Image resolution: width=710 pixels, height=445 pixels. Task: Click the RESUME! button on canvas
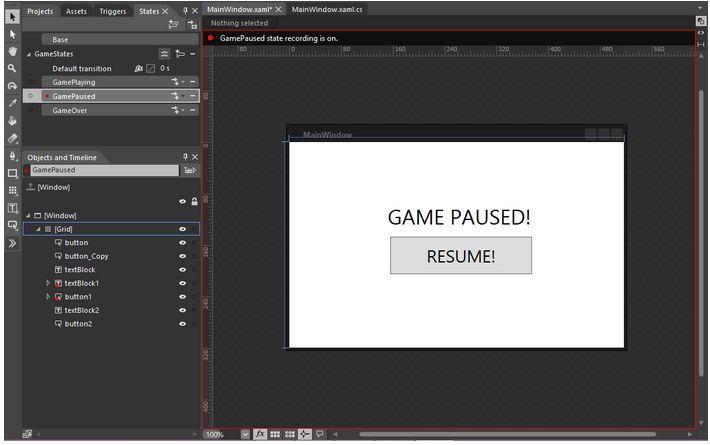click(461, 256)
